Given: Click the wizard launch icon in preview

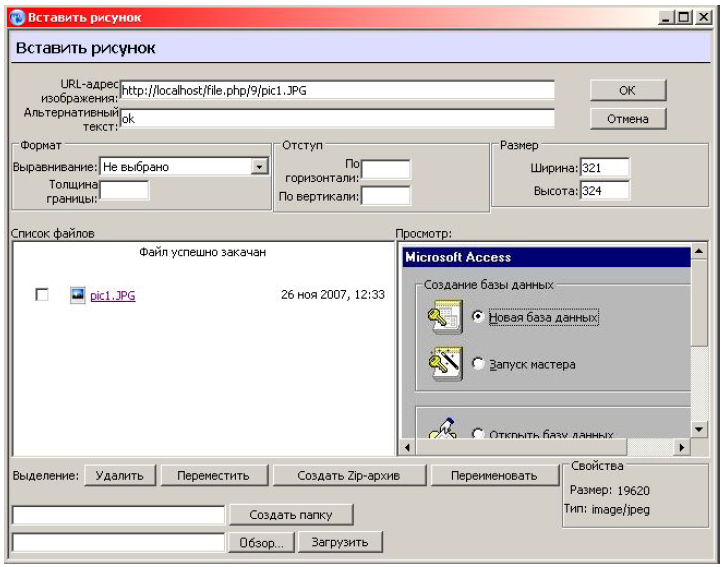Looking at the screenshot, I should pyautogui.click(x=445, y=364).
